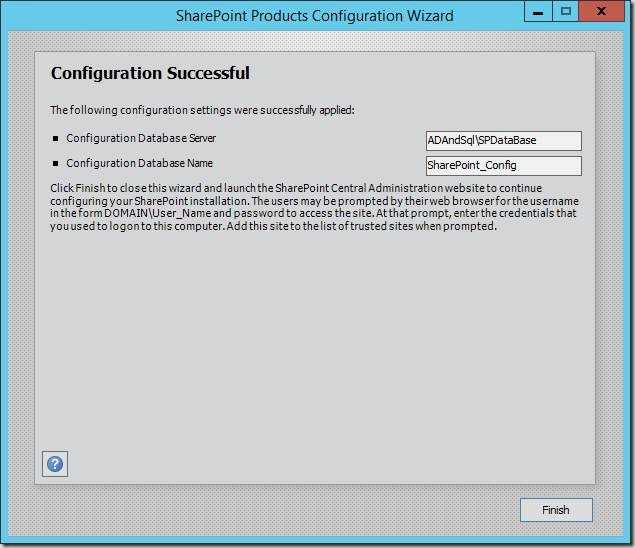Click the Configuration Successful heading
The image size is (635, 548).
[x=150, y=74]
